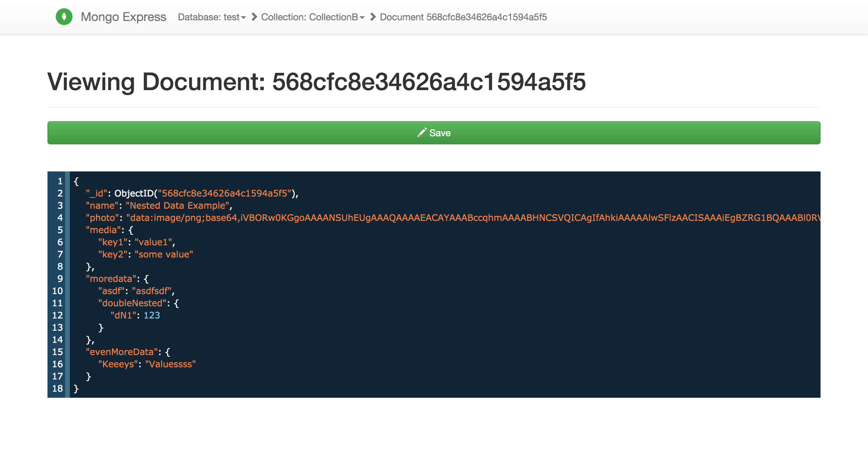This screenshot has width=868, height=475.
Task: Click the Mongo Express leaf logo
Action: 65,17
